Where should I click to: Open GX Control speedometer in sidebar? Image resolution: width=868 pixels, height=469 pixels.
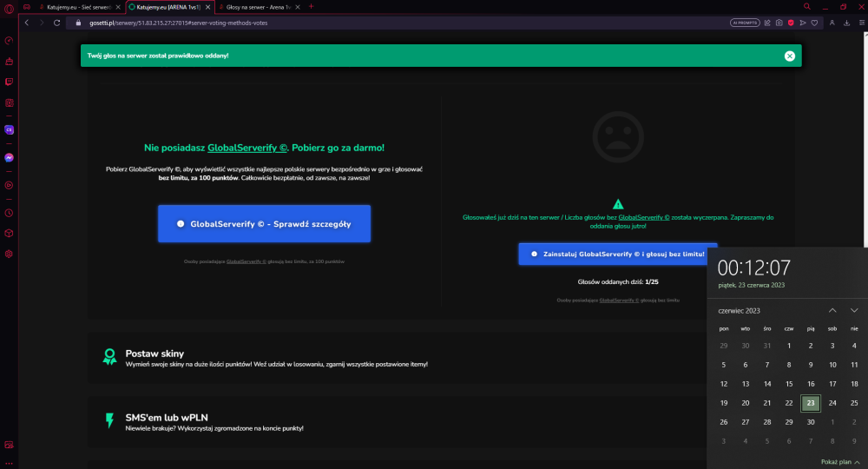click(9, 41)
